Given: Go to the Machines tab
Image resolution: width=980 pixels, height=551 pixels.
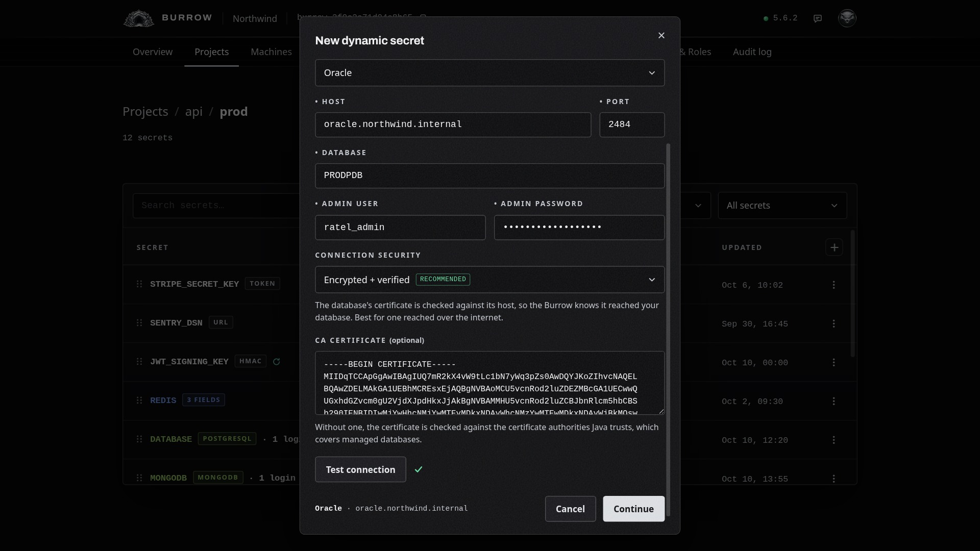Looking at the screenshot, I should tap(271, 52).
